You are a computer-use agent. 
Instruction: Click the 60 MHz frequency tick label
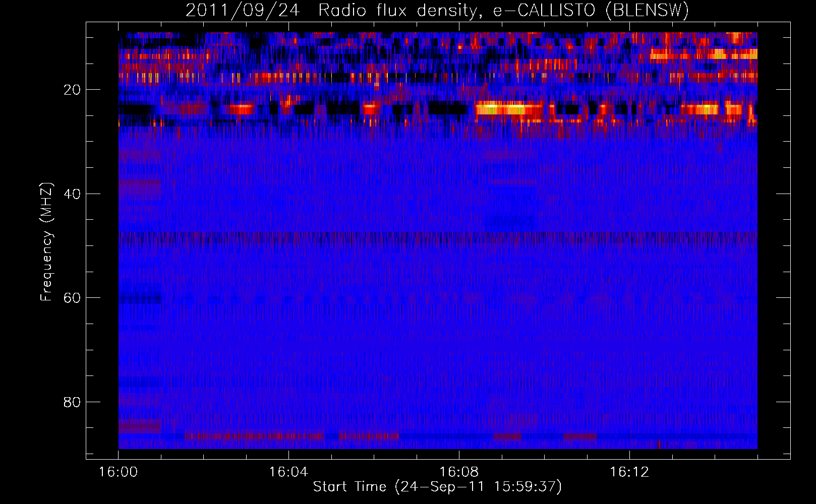pyautogui.click(x=72, y=298)
